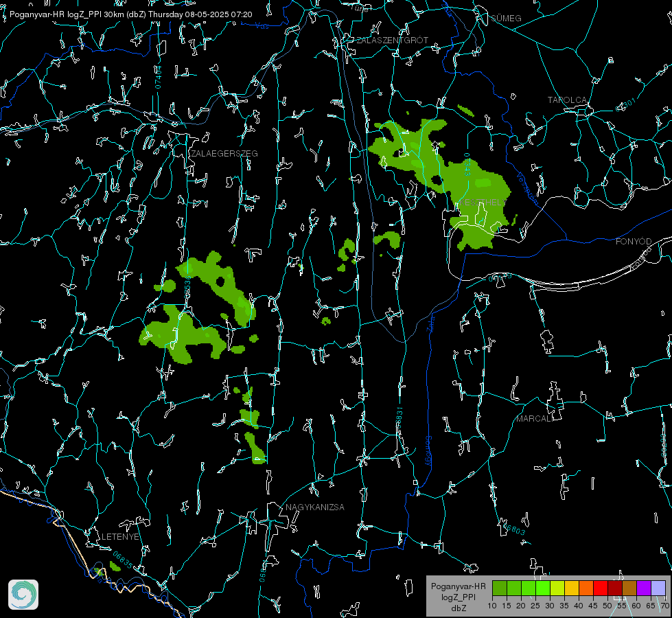
Task: Click the Somogy county label
Action: point(428,451)
